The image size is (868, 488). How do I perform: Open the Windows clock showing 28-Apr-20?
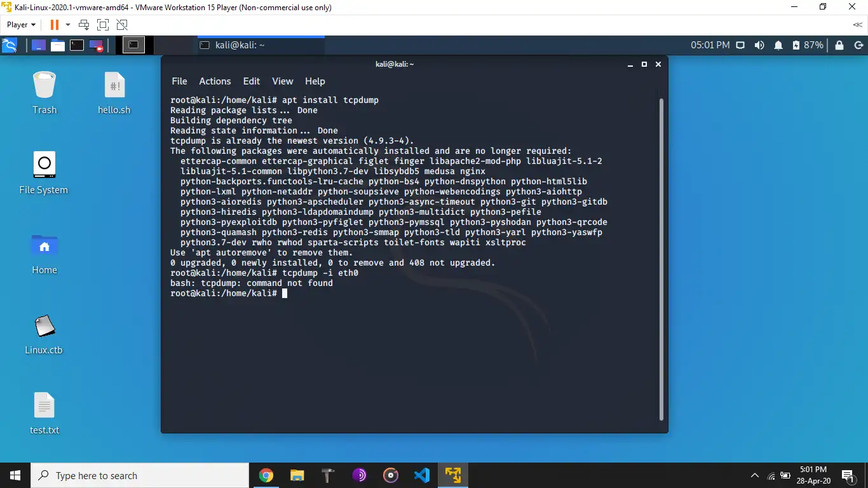[813, 475]
